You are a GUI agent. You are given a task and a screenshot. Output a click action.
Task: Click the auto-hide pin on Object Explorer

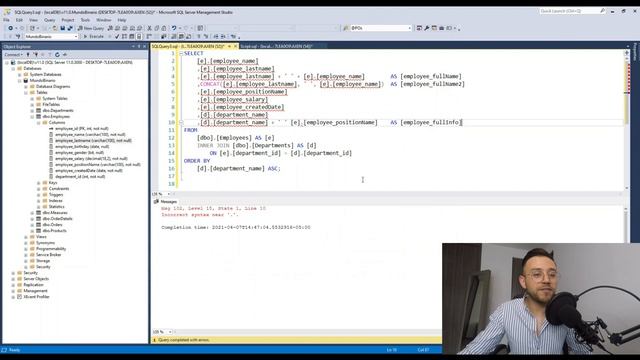tap(139, 47)
